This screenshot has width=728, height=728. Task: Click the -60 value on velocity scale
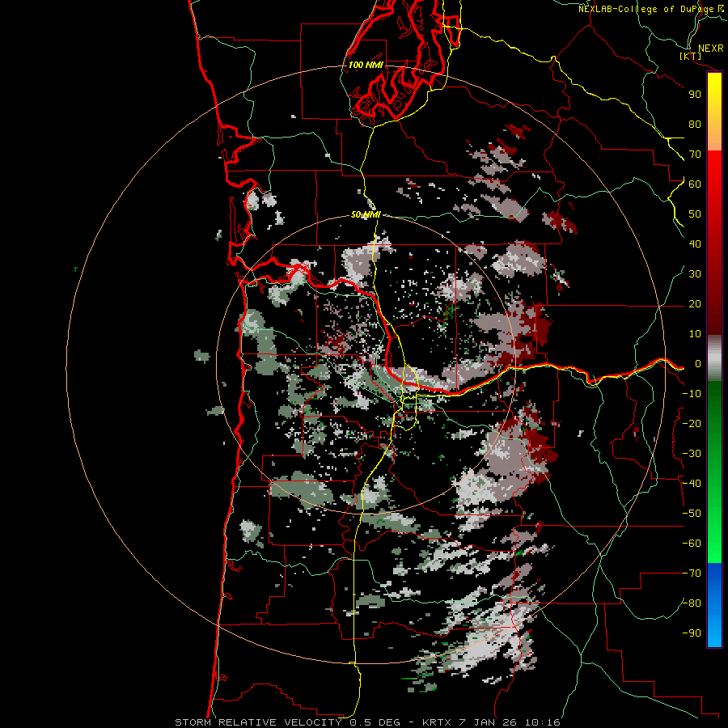[692, 544]
